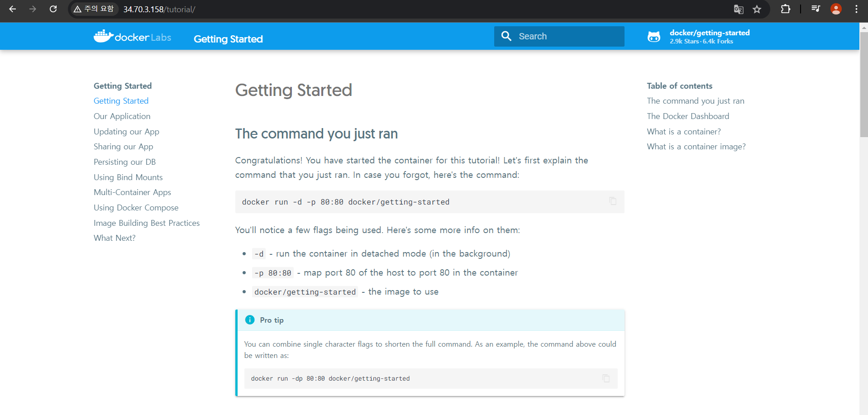Click the Getting Started header title
The image size is (868, 415).
point(228,39)
